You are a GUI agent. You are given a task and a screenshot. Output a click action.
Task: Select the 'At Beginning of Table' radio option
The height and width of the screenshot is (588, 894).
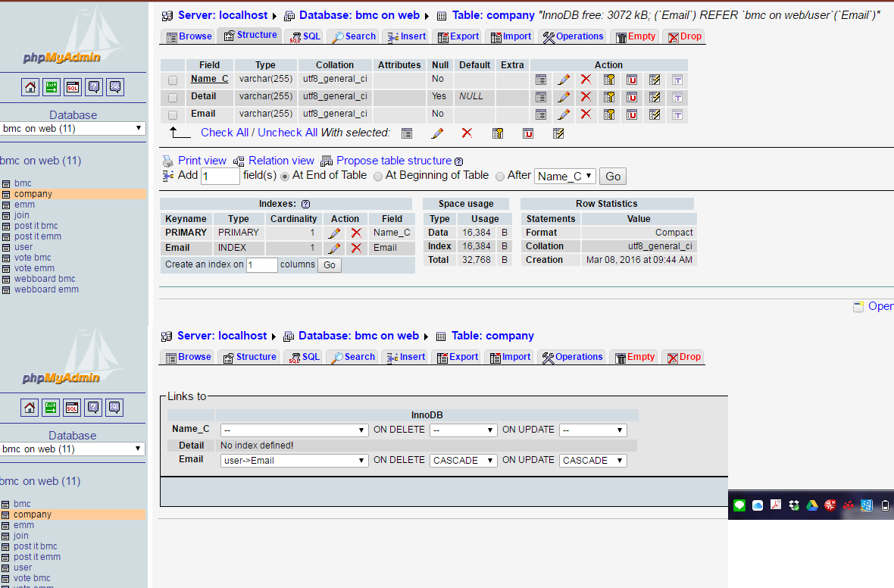tap(378, 176)
